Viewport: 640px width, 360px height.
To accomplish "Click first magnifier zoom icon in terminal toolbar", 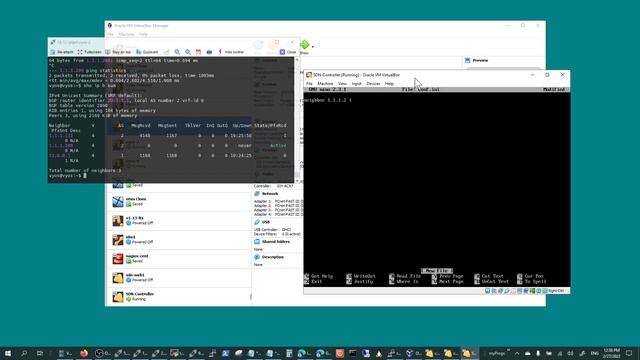I will pyautogui.click(x=177, y=52).
